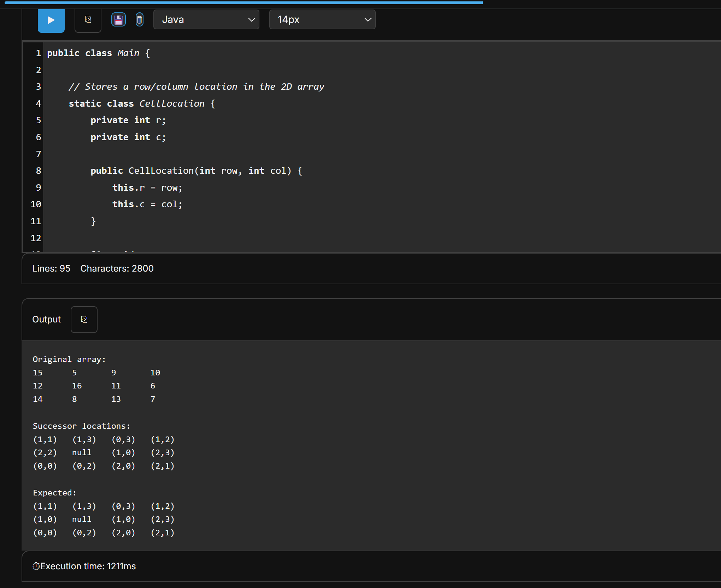Click the floppy disk save icon
Screen dimensions: 721x588
coord(118,19)
